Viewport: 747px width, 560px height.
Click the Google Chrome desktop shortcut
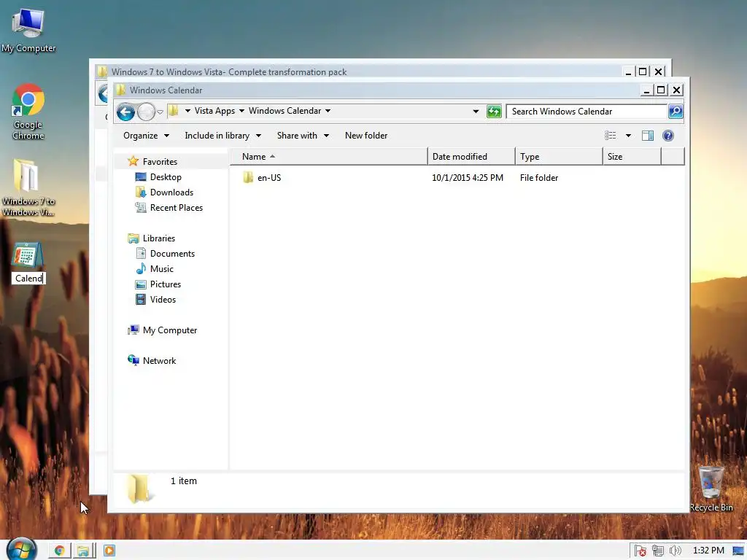[x=28, y=112]
